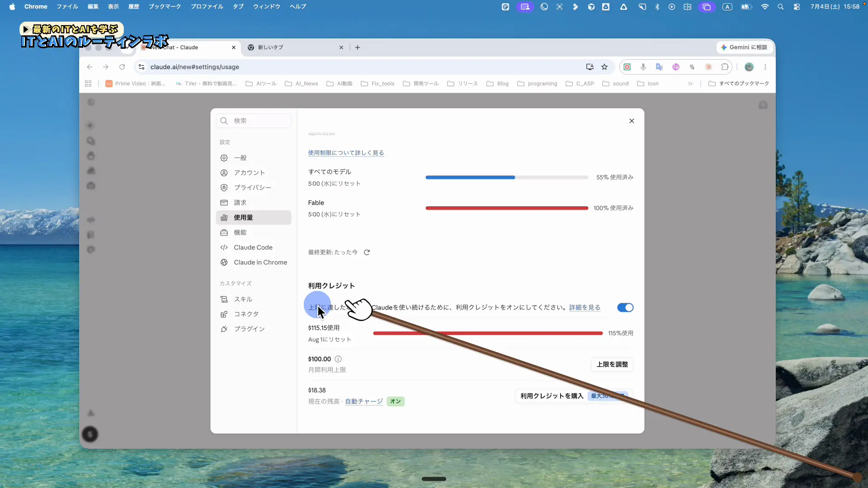Expand the sound bookmark folder
868x488 pixels.
coord(615,84)
